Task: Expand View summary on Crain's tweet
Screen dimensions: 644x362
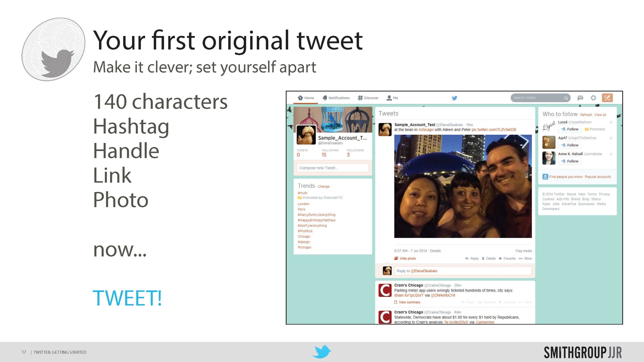Action: coord(409,302)
